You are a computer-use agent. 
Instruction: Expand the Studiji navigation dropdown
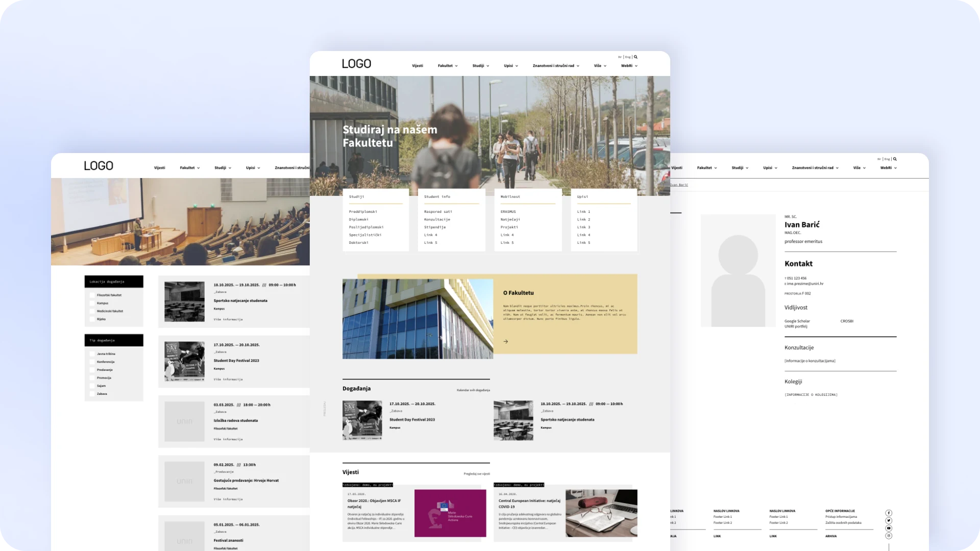(x=480, y=65)
